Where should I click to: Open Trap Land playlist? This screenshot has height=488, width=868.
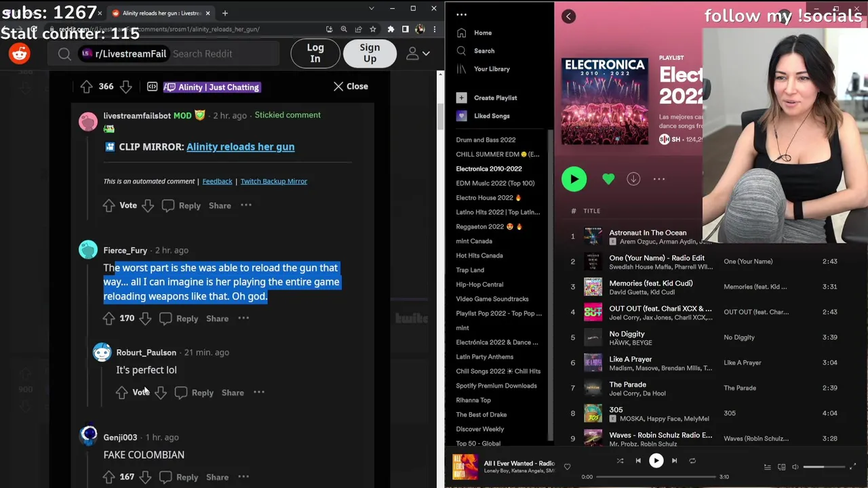point(470,270)
